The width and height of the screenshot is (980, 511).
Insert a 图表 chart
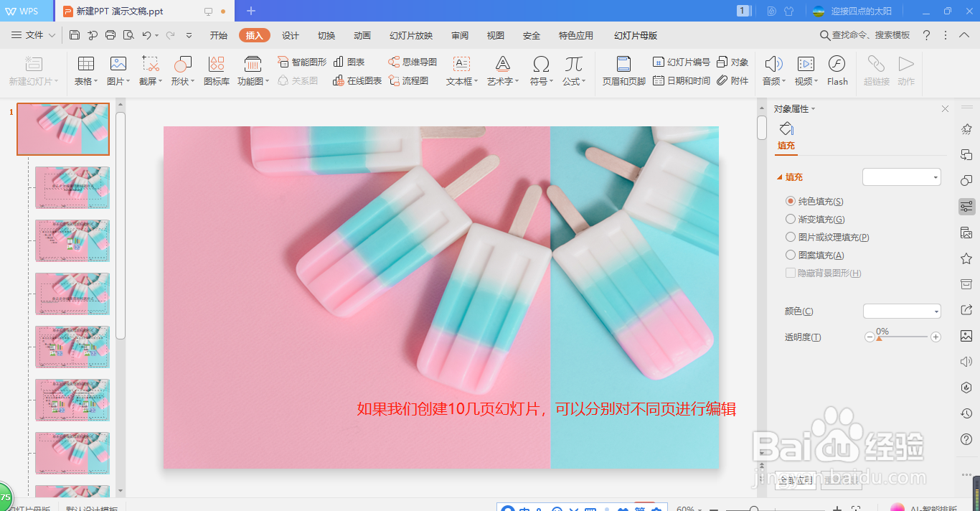[x=349, y=62]
